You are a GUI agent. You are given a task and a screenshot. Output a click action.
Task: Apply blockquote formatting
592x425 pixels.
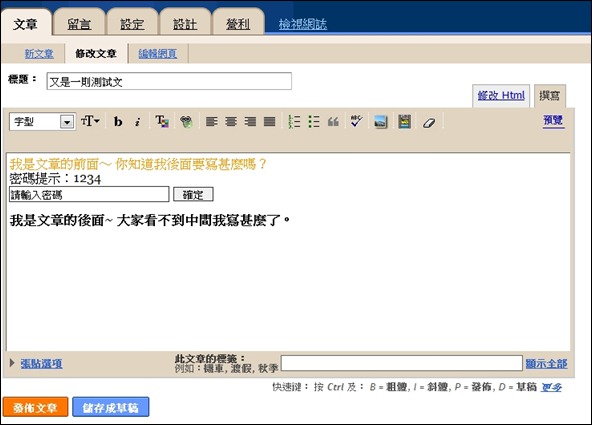point(333,122)
